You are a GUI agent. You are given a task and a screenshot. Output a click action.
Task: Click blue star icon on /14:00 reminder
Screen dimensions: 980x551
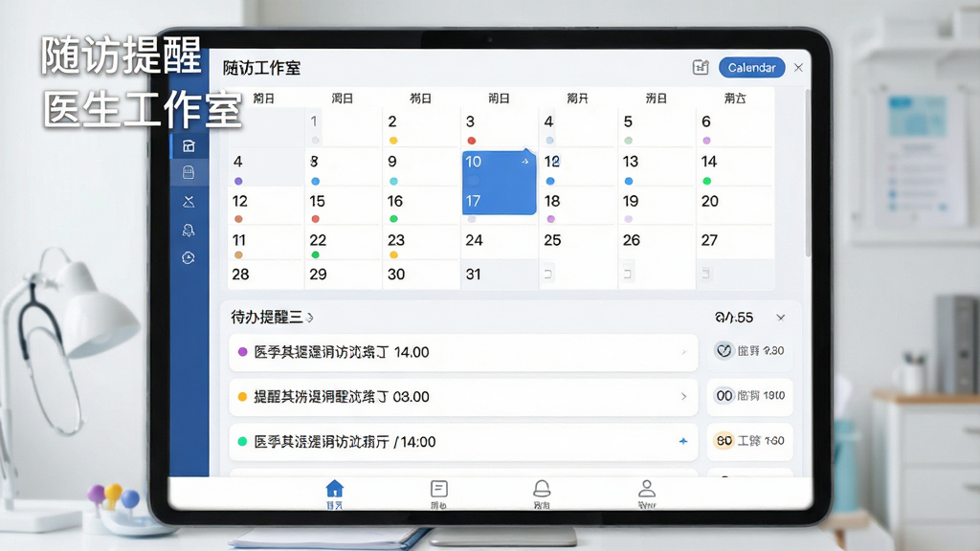point(683,441)
